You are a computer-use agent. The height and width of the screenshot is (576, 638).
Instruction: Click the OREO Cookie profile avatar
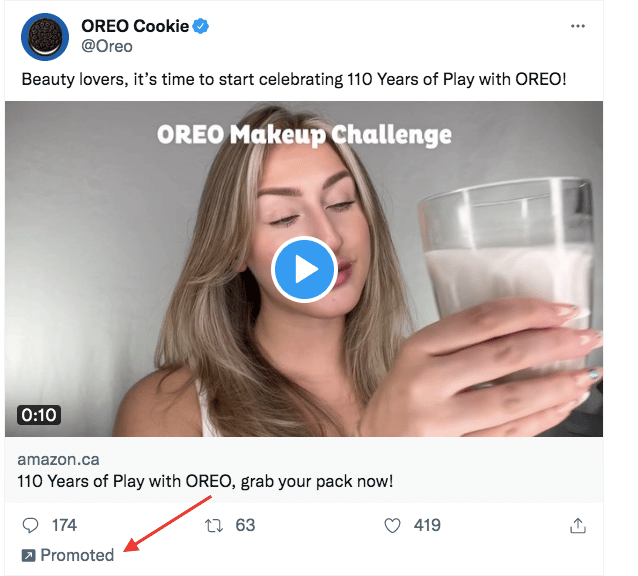(43, 37)
